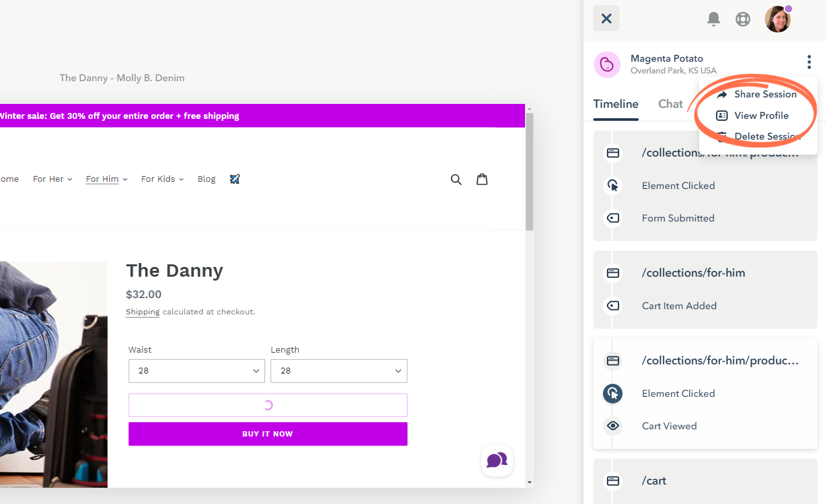Follow the Shipping policy link
Viewport: 833px width, 504px height.
point(142,312)
